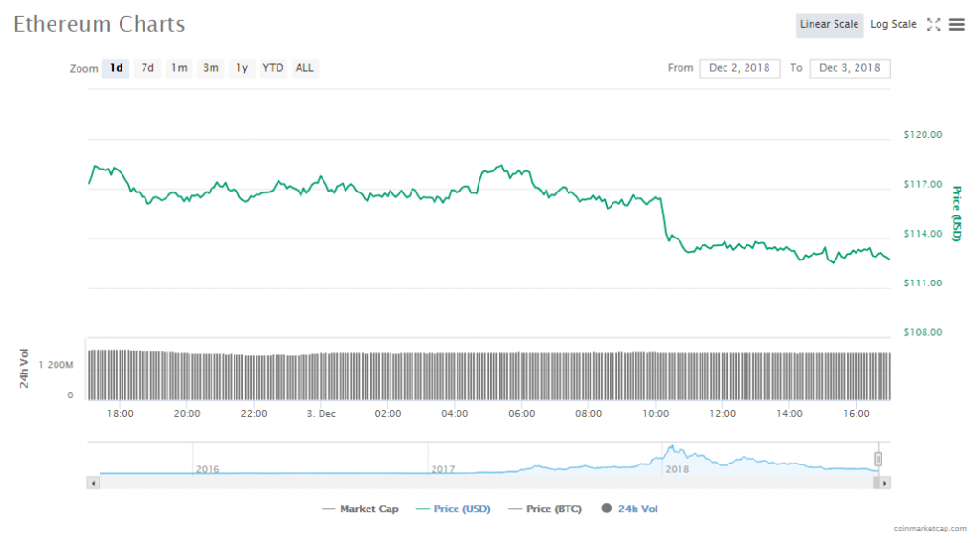Image resolution: width=980 pixels, height=543 pixels.
Task: Toggle 24h Vol series in legend
Action: (630, 509)
